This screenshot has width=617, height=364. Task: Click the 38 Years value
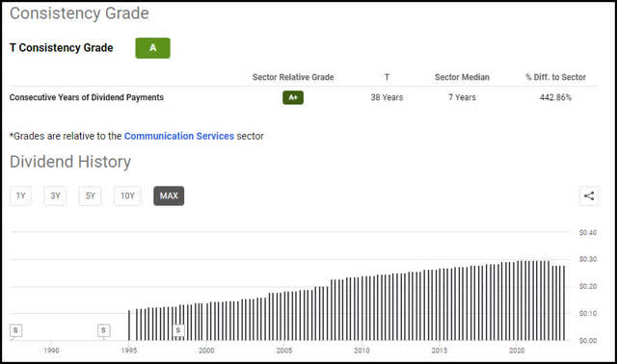pyautogui.click(x=387, y=97)
